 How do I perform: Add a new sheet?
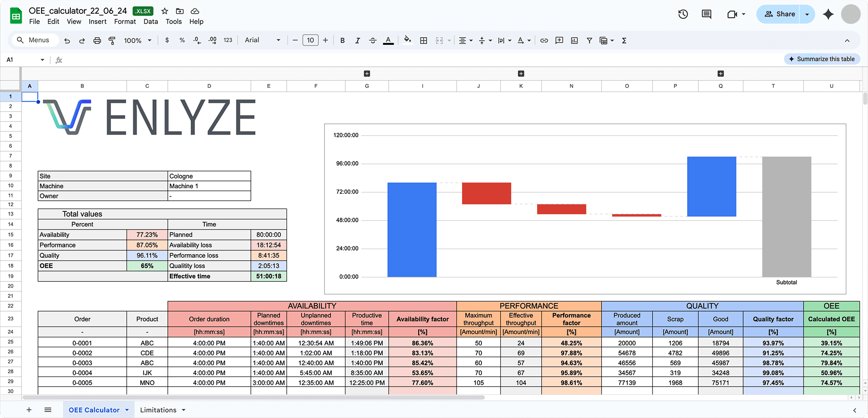click(29, 410)
